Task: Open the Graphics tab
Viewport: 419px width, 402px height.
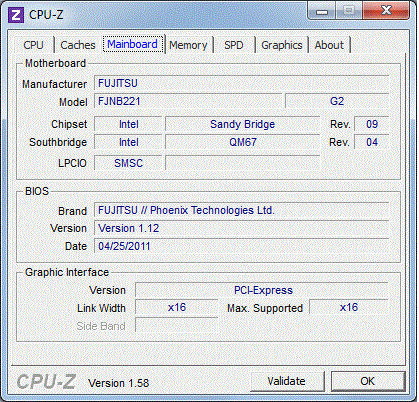Action: [x=282, y=45]
